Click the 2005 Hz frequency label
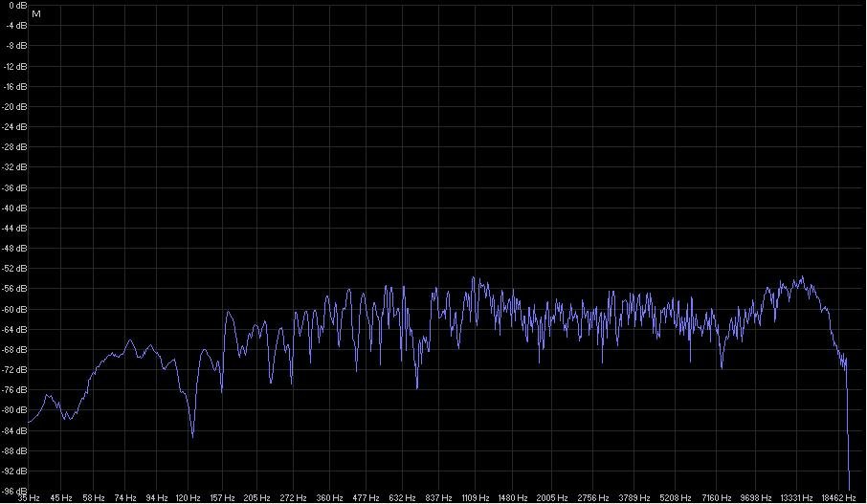The image size is (867, 504). [550, 498]
